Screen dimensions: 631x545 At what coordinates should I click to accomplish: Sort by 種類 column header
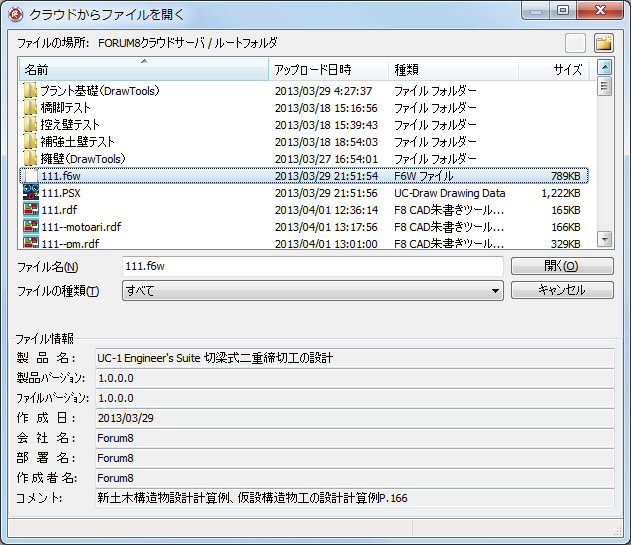coord(453,69)
